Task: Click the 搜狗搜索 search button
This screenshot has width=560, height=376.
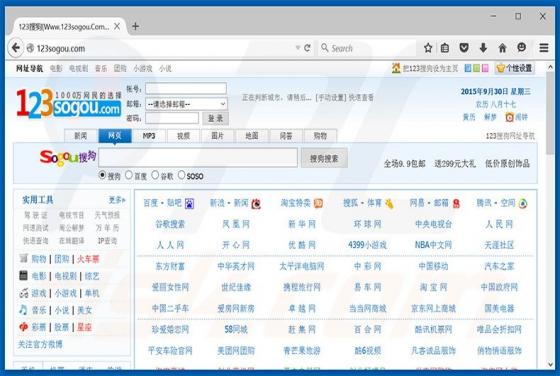Action: (324, 158)
